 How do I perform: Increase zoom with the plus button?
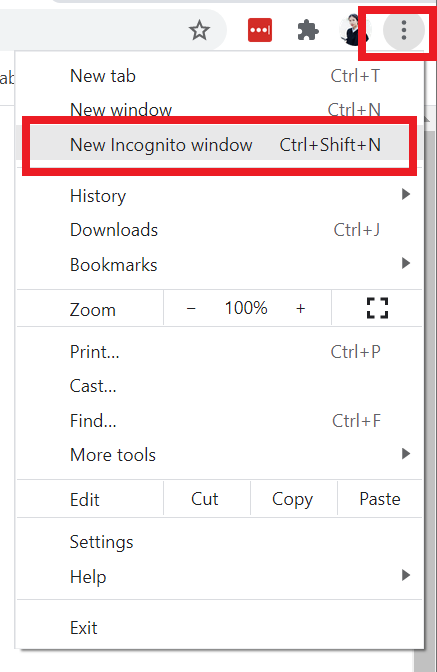pyautogui.click(x=300, y=308)
